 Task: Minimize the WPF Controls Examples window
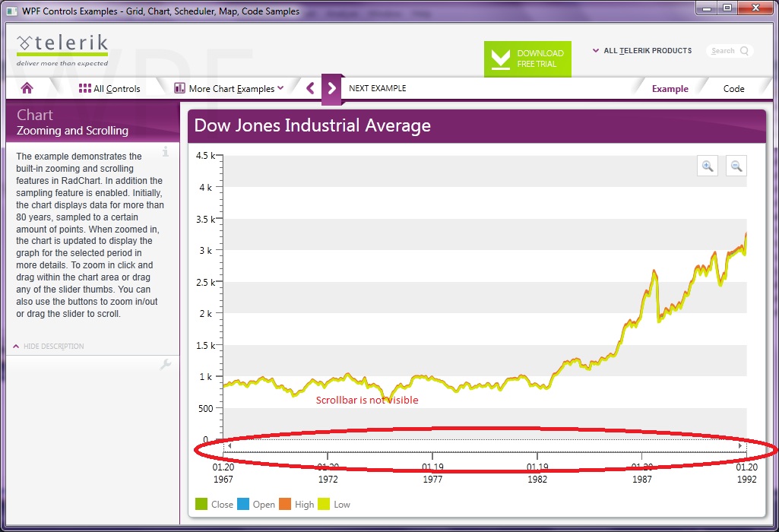tap(707, 8)
